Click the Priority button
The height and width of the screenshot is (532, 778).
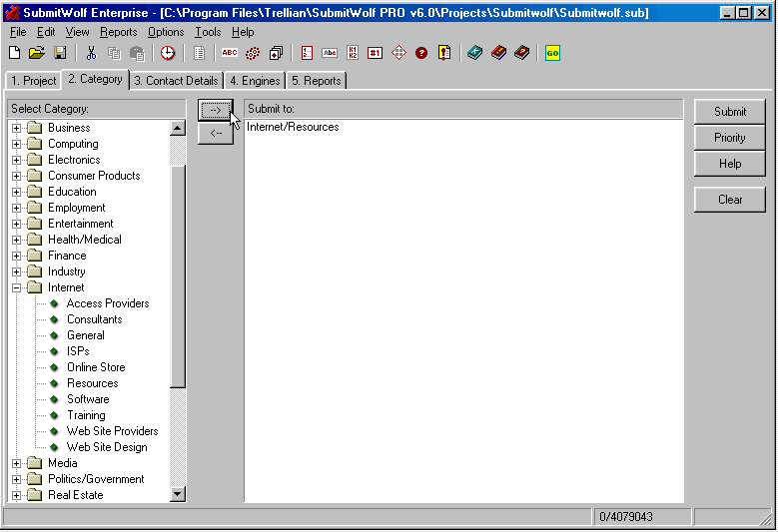pyautogui.click(x=730, y=138)
